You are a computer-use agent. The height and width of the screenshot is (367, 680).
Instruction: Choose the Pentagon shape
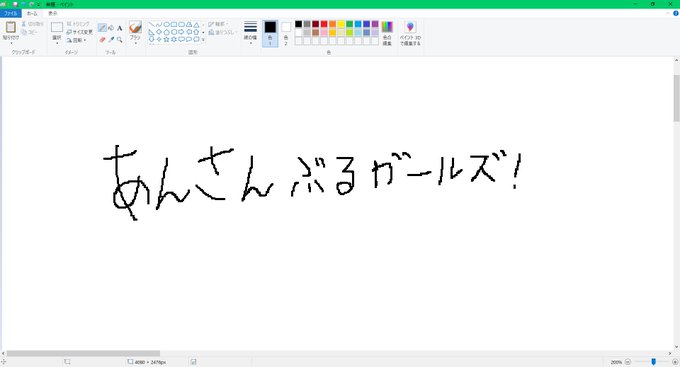tap(167, 32)
